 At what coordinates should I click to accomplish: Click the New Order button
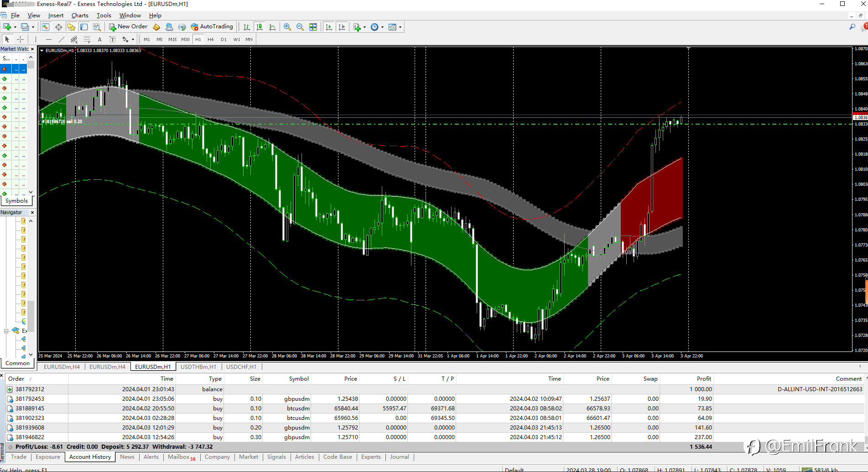pyautogui.click(x=128, y=27)
